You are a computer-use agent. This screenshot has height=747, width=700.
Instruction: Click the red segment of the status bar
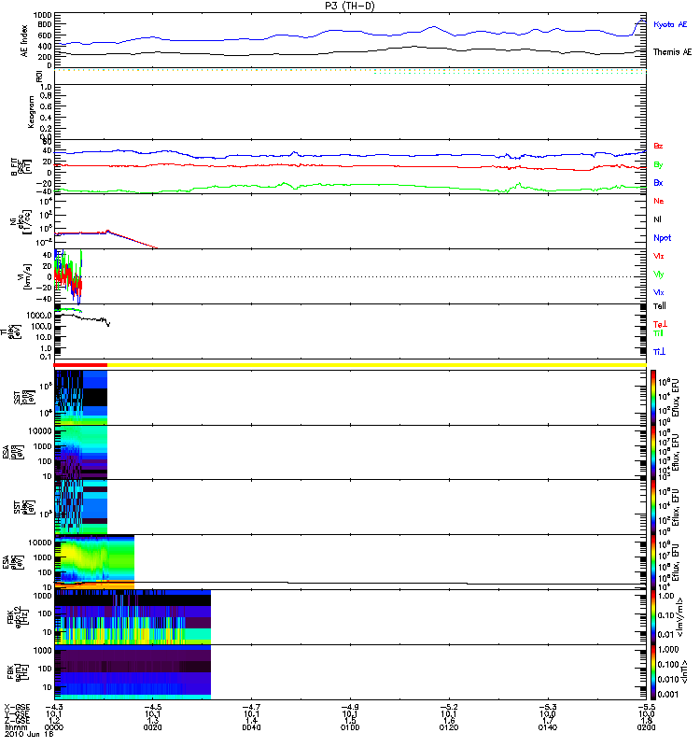point(80,365)
